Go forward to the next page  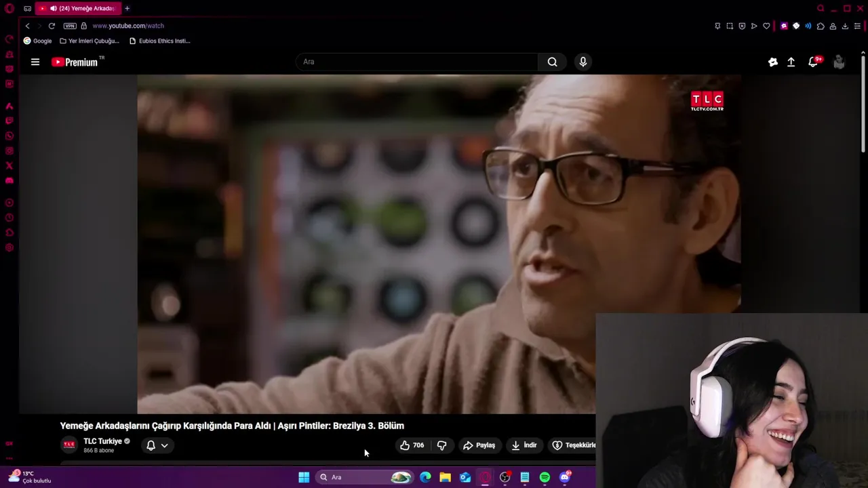pyautogui.click(x=39, y=26)
